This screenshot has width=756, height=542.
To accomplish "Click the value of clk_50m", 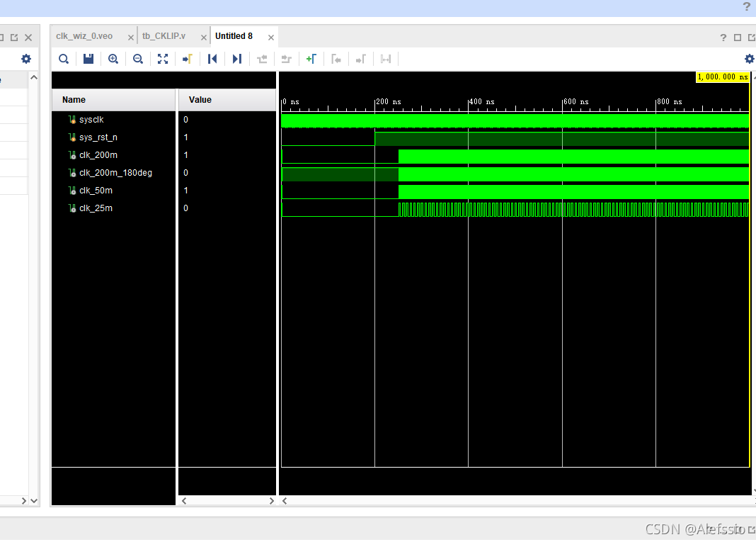I will [186, 191].
